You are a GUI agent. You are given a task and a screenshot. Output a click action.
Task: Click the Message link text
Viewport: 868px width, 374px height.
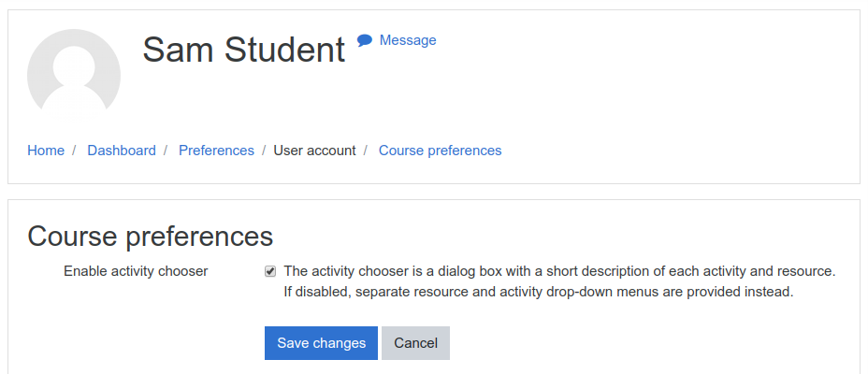[408, 40]
